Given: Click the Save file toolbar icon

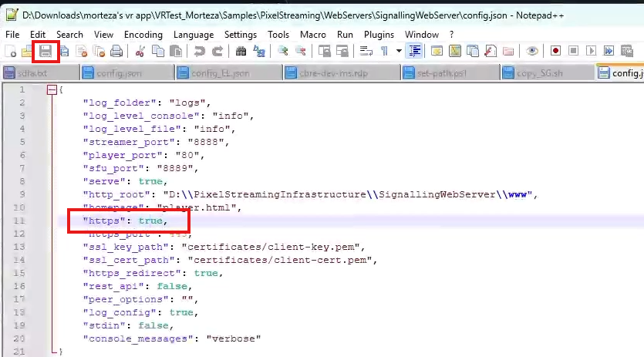Looking at the screenshot, I should click(x=46, y=52).
